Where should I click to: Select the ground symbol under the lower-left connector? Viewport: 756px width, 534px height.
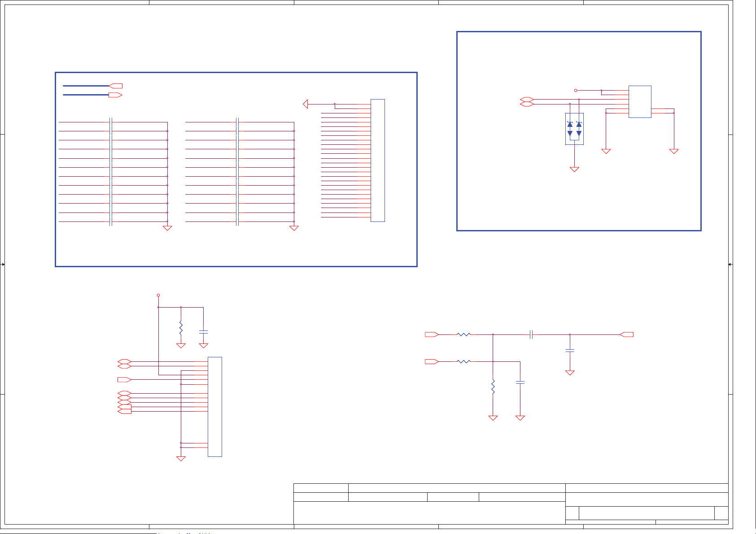tap(181, 459)
